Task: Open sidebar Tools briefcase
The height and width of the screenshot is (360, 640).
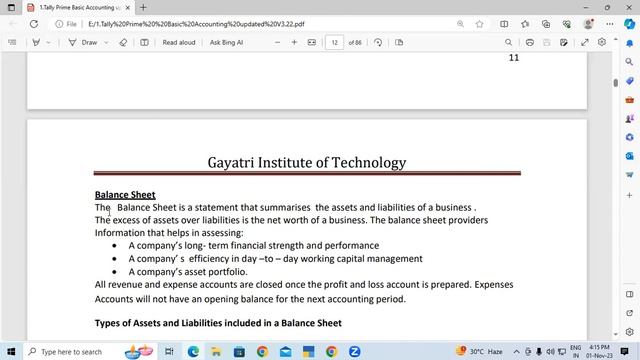Action: [630, 100]
